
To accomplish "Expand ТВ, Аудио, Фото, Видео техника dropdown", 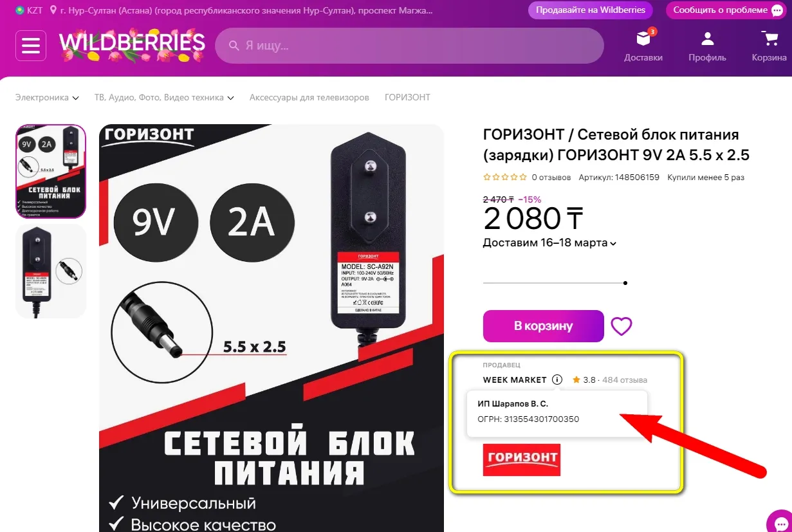I will pyautogui.click(x=164, y=98).
